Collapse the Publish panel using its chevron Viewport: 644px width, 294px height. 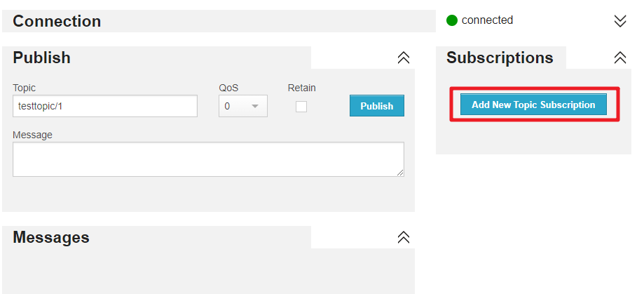[404, 58]
